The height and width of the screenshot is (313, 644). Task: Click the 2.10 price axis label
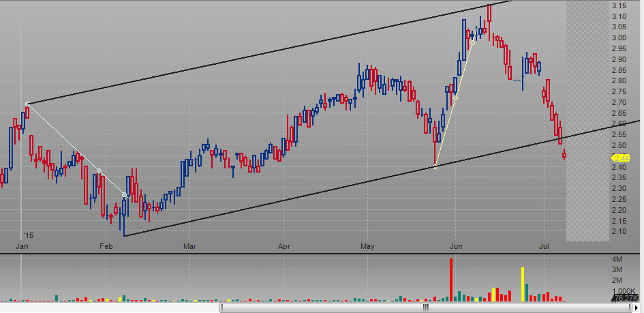(619, 231)
